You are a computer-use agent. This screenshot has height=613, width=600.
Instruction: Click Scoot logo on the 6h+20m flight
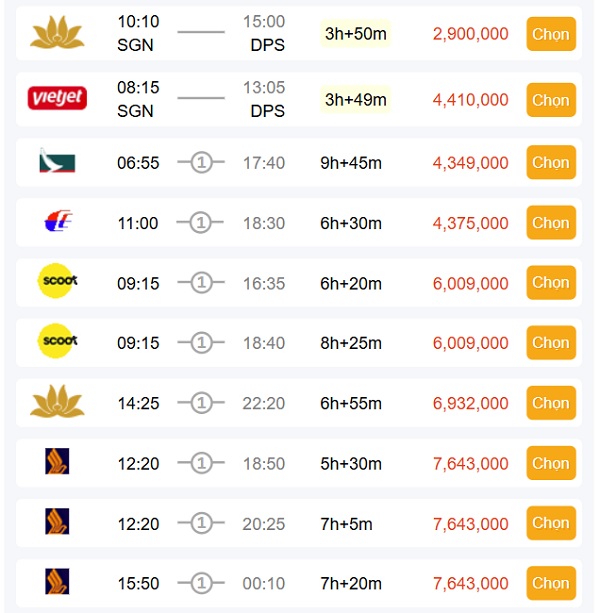click(x=57, y=282)
